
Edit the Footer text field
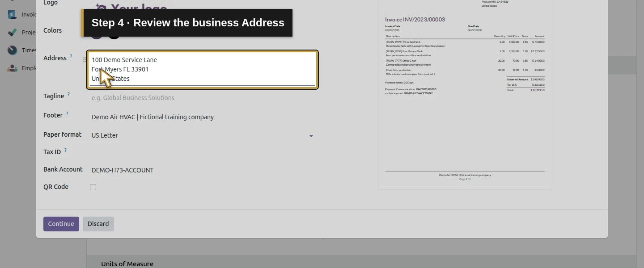click(202, 117)
